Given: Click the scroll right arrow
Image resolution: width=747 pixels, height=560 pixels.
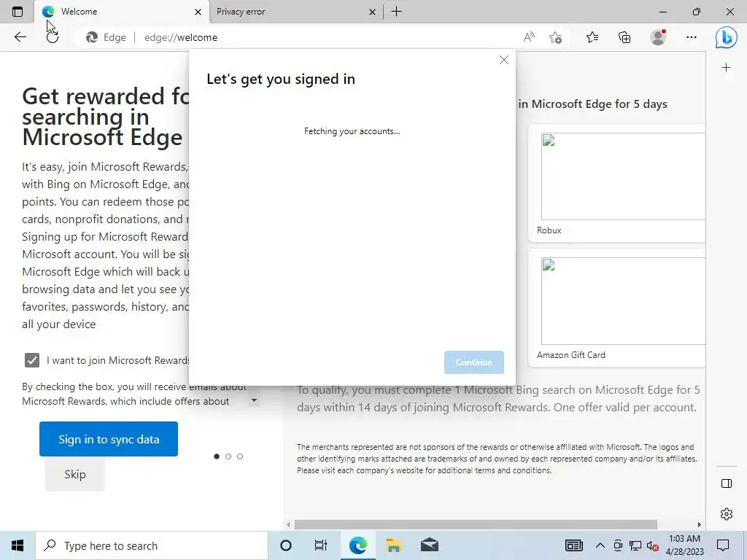Looking at the screenshot, I should pyautogui.click(x=699, y=524).
